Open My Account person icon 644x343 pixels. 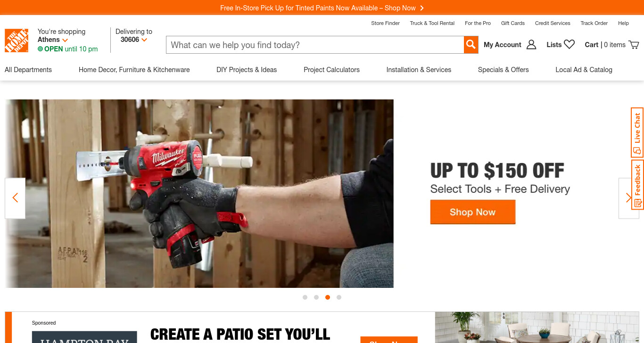(x=531, y=45)
